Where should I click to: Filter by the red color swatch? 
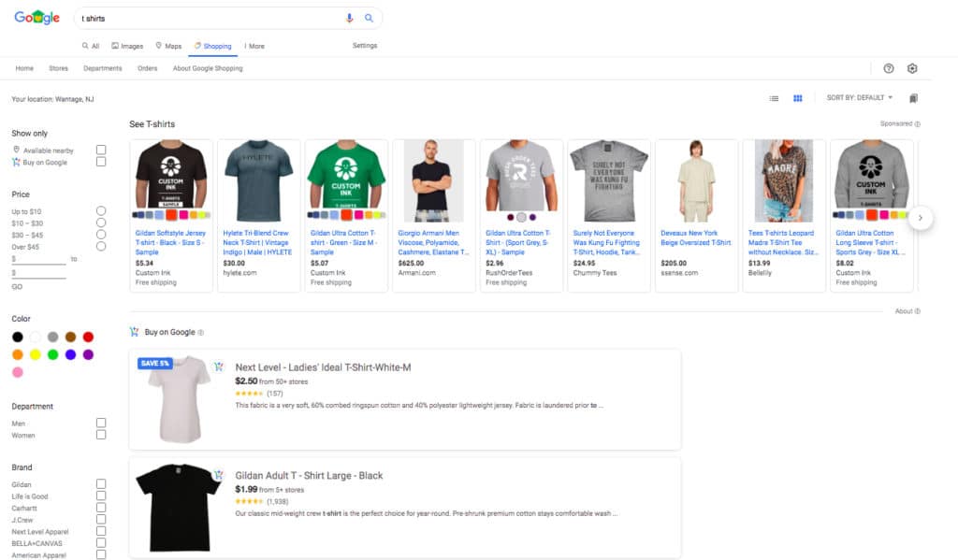[88, 337]
